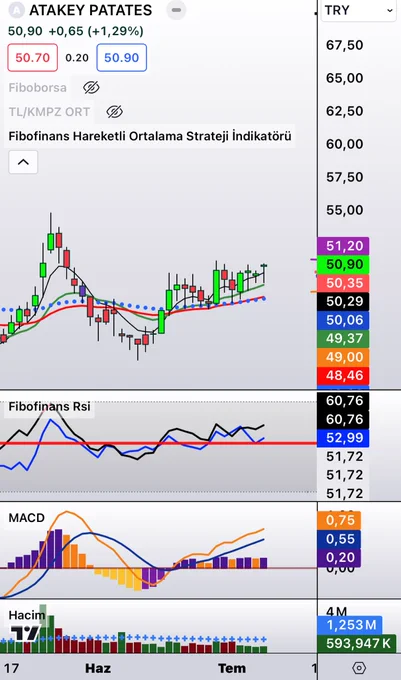Click the orange 49,00 price label
Screen dimensions: 401x680
(x=343, y=357)
